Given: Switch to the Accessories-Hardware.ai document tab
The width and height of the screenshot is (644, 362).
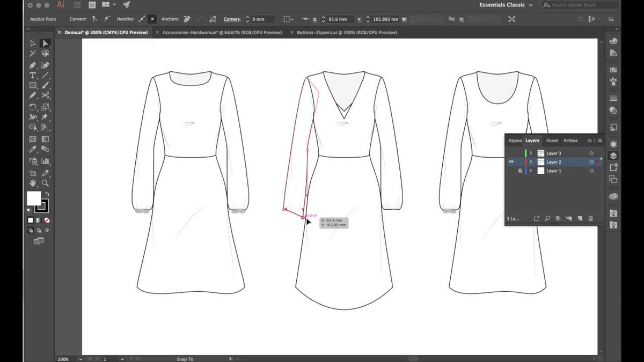Looking at the screenshot, I should click(222, 32).
